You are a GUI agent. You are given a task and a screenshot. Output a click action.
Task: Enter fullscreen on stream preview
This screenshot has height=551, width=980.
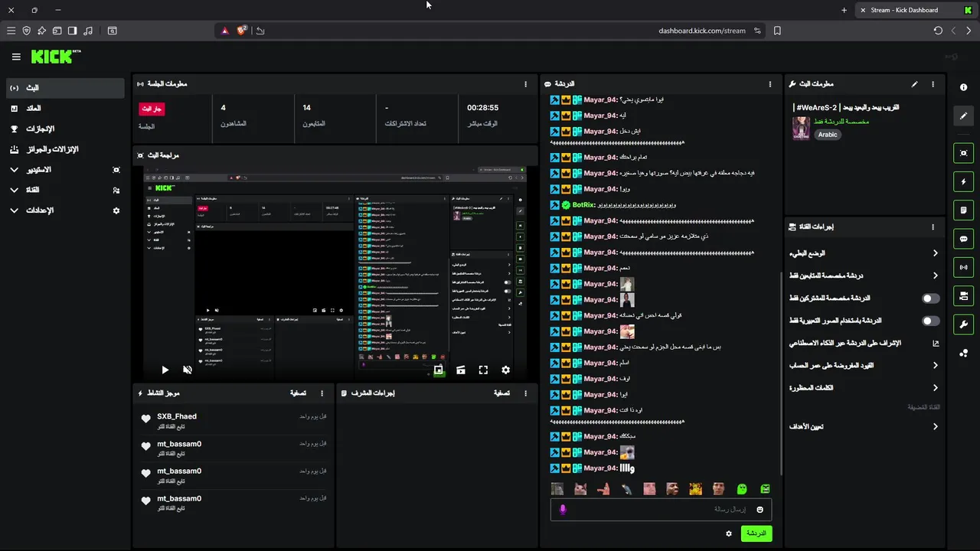pos(483,370)
